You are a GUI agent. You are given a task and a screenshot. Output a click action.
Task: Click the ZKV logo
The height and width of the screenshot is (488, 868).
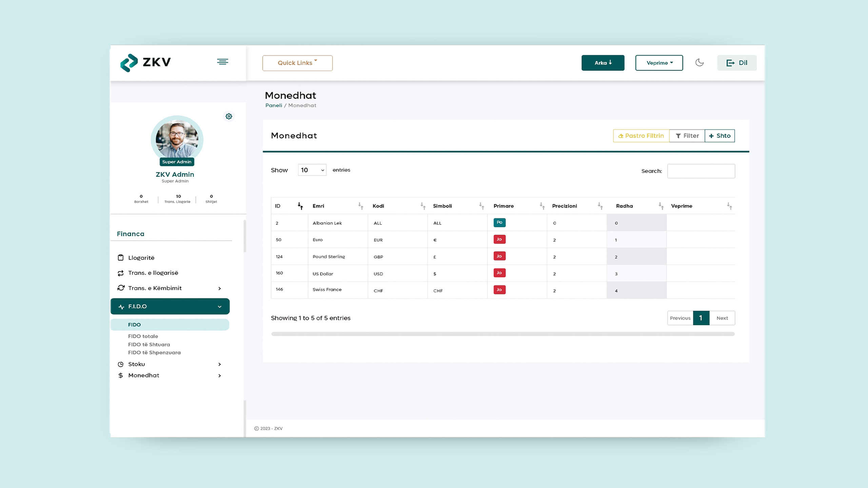146,63
